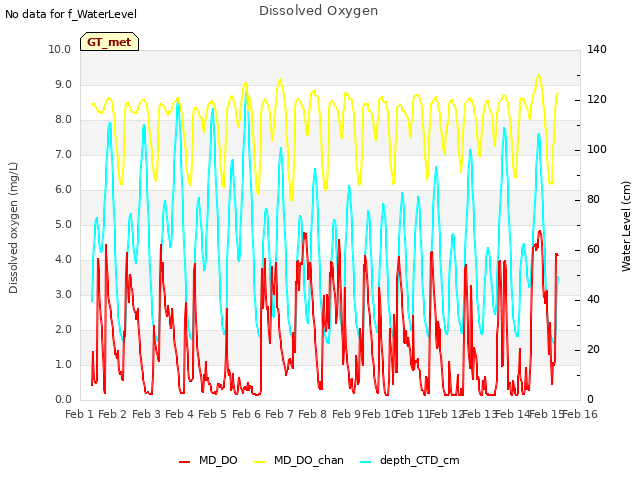
Task: Click the 80 right axis value
Action: (593, 200)
